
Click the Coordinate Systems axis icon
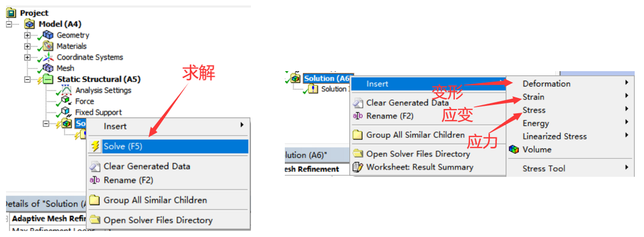pos(48,57)
